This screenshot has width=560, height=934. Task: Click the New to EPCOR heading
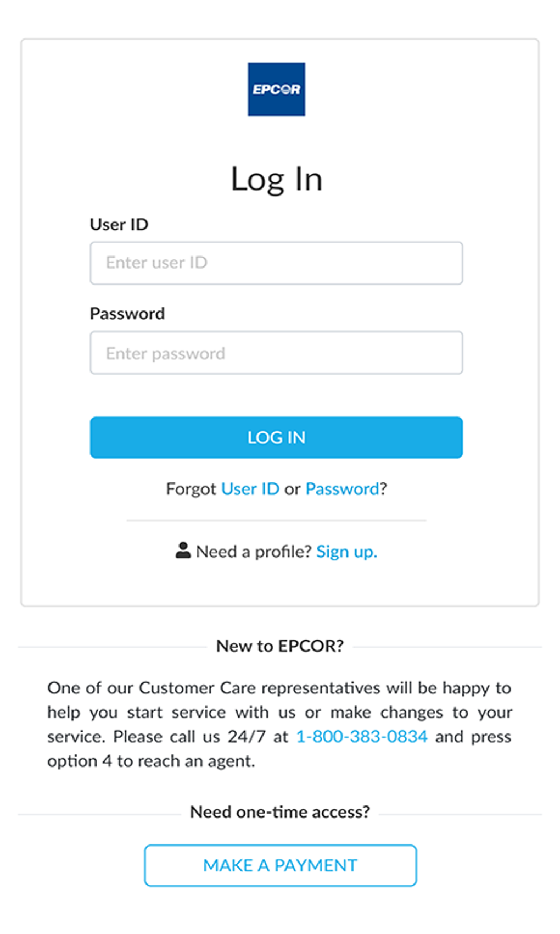point(280,646)
